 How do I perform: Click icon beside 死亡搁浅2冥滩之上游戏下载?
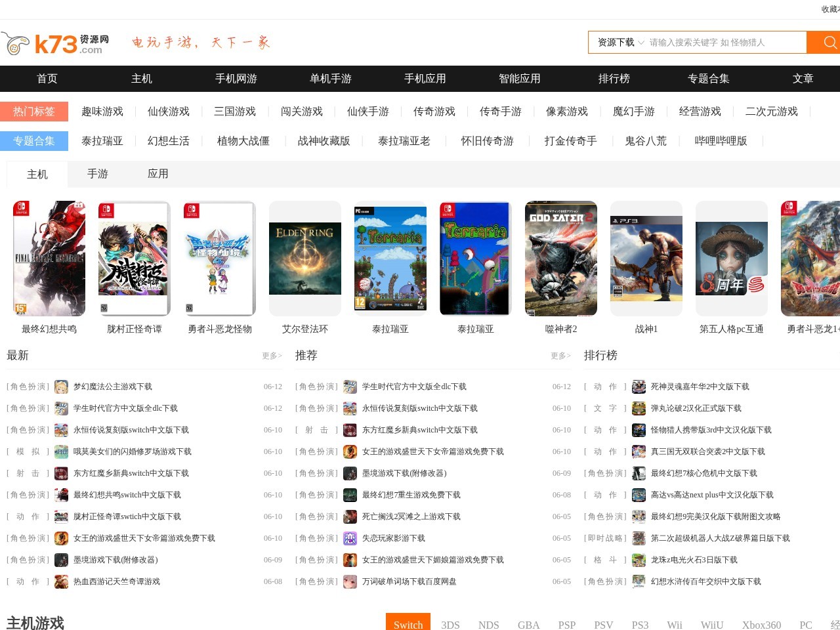coord(350,516)
